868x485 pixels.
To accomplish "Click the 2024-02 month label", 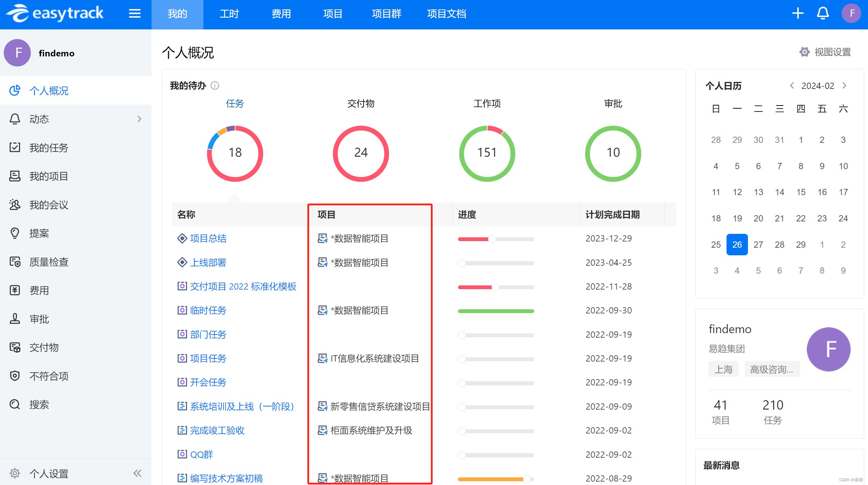I will point(818,85).
